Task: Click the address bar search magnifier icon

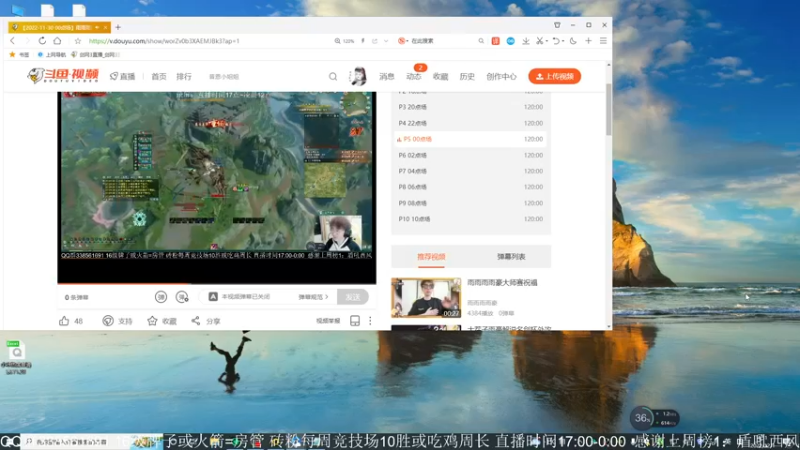Action: pos(481,41)
